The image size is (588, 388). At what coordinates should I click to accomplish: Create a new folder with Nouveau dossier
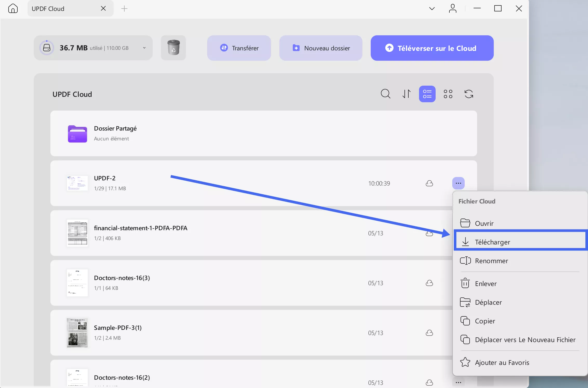point(321,48)
